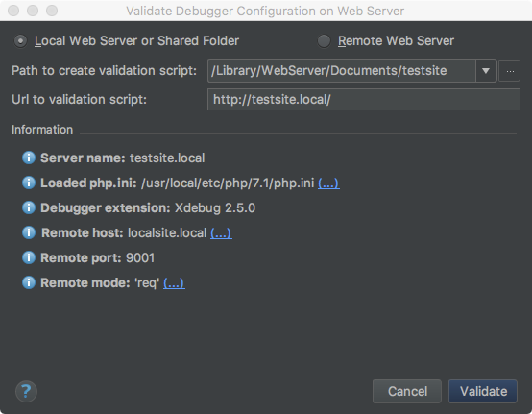Image resolution: width=532 pixels, height=414 pixels.
Task: Click the info icon beside Remote host
Action: pyautogui.click(x=29, y=232)
